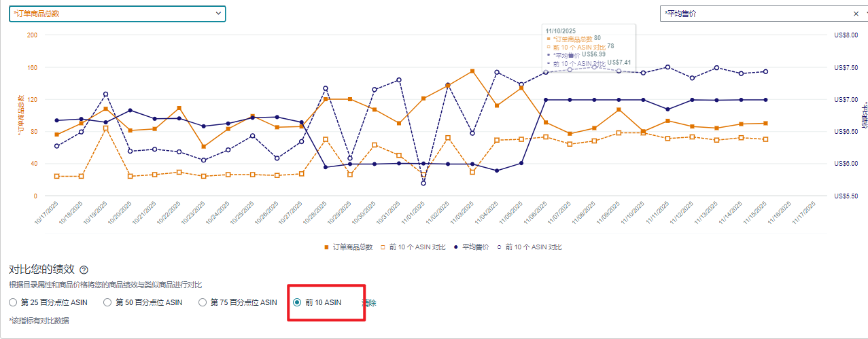Screen dimensions: 868x339
Task: Click orange 订单商品总数 peak point on 11/03/2025
Action: point(472,71)
